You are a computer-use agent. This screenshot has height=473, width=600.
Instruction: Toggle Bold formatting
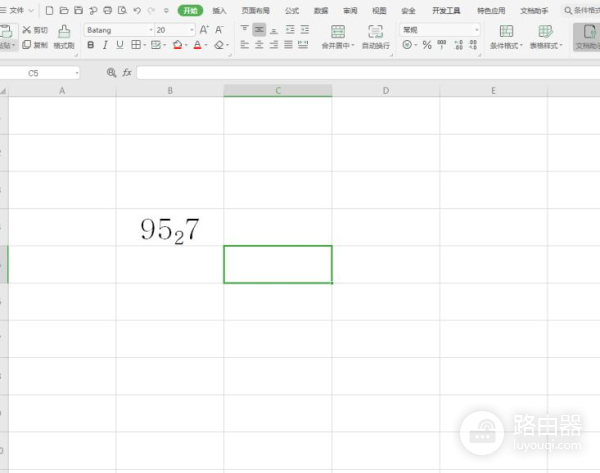(x=90, y=45)
